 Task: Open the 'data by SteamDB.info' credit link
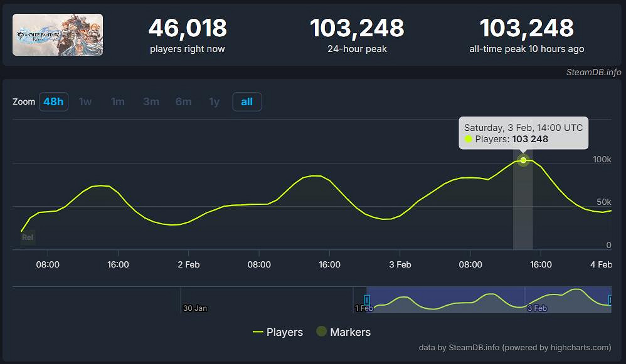tap(514, 348)
